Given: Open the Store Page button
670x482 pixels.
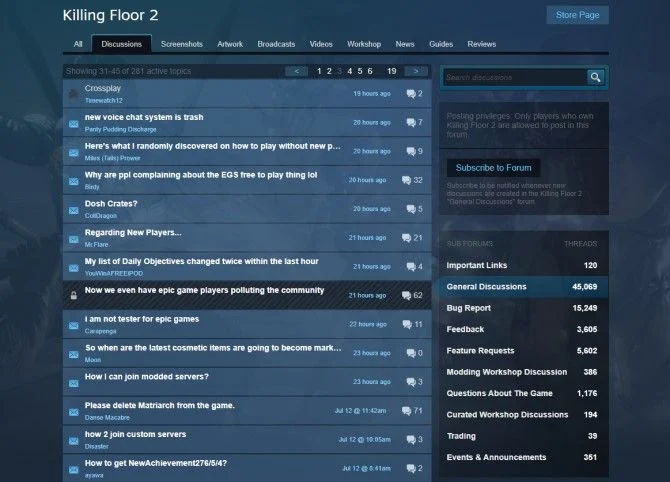Looking at the screenshot, I should coord(578,15).
